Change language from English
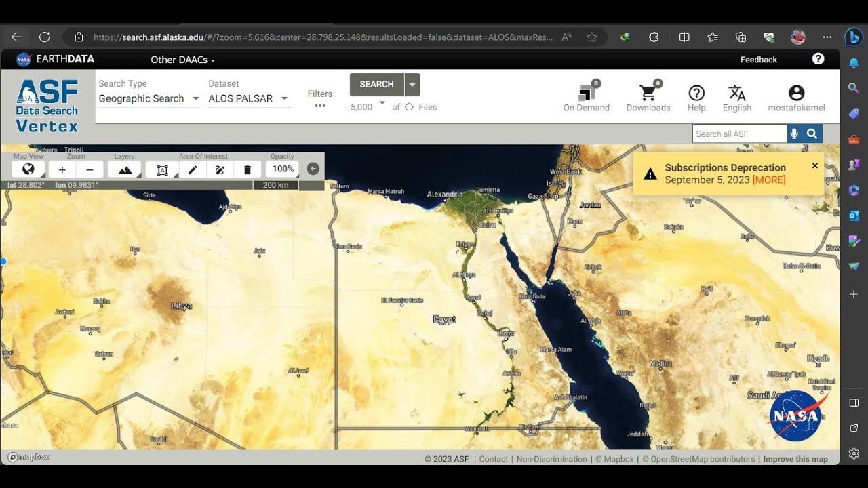The image size is (868, 488). [737, 98]
